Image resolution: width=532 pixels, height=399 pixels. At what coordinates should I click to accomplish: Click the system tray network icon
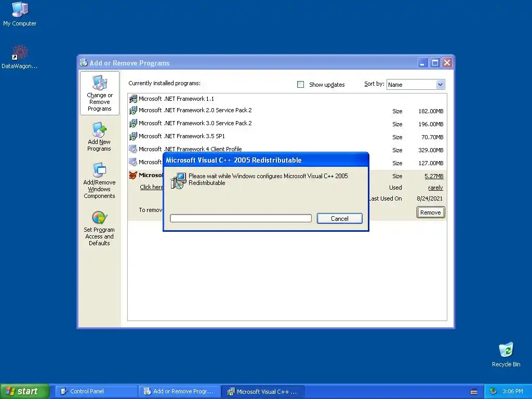pos(494,391)
